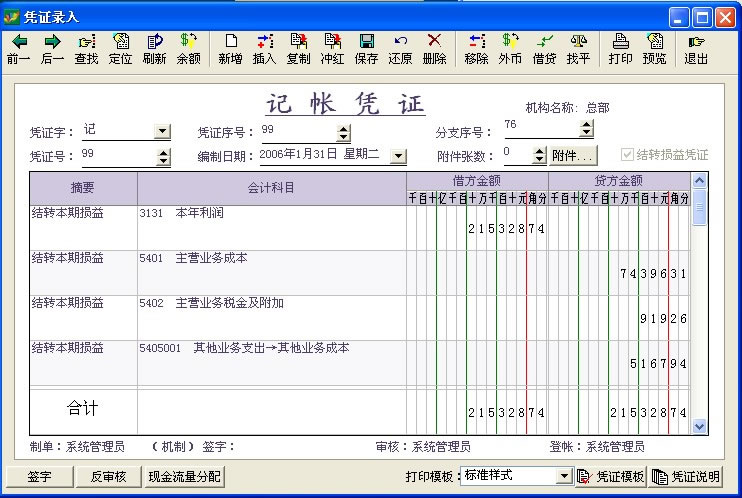The height and width of the screenshot is (498, 742).
Task: Open the 凭证字 dropdown list
Action: (x=162, y=131)
